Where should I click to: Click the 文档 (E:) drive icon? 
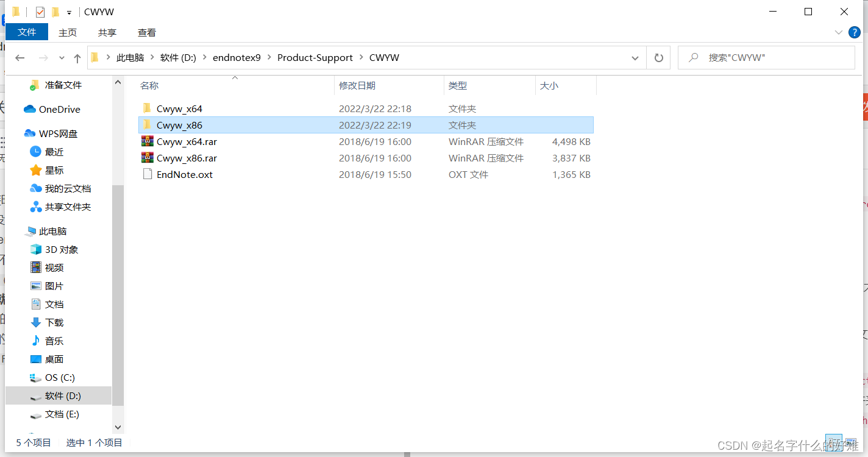pos(36,414)
